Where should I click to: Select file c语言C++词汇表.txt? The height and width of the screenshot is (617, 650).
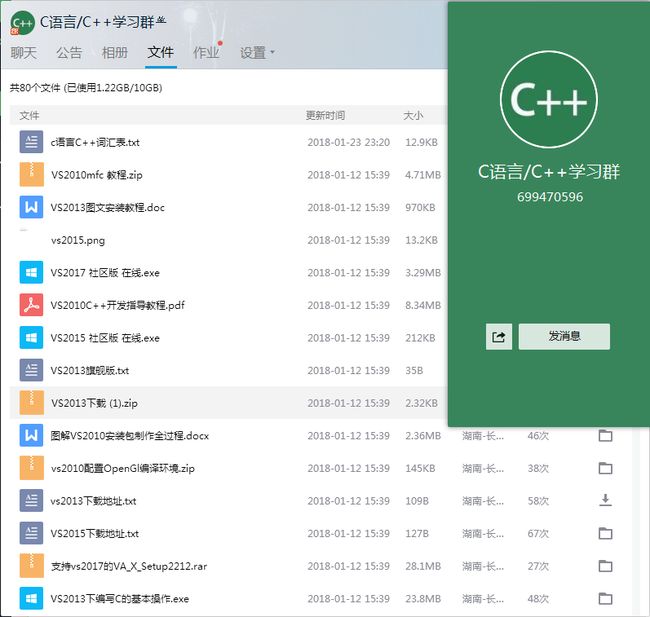tap(95, 142)
